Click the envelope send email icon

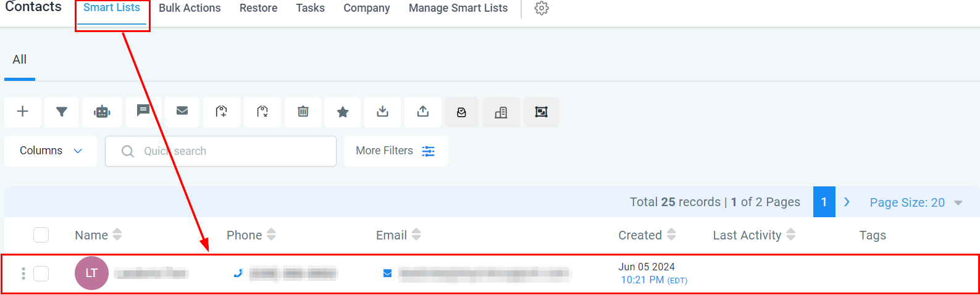182,111
